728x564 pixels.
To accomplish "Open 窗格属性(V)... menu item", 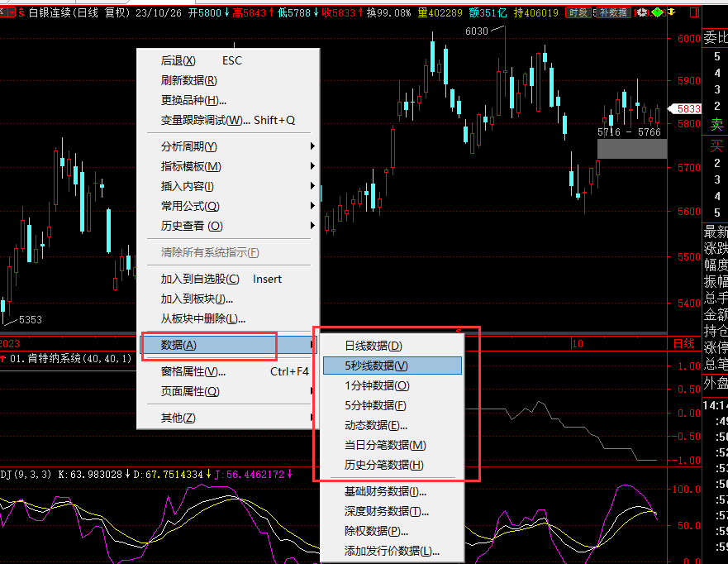I will click(x=228, y=371).
